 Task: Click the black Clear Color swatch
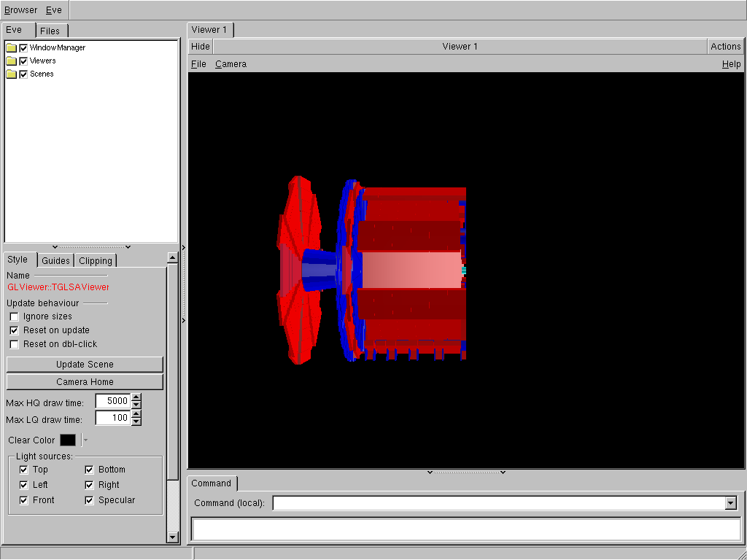tap(68, 440)
